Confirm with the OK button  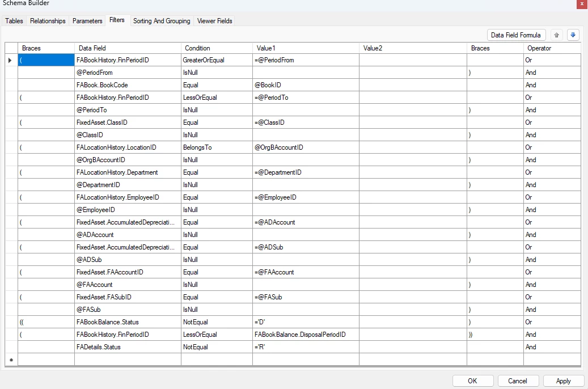[472, 380]
